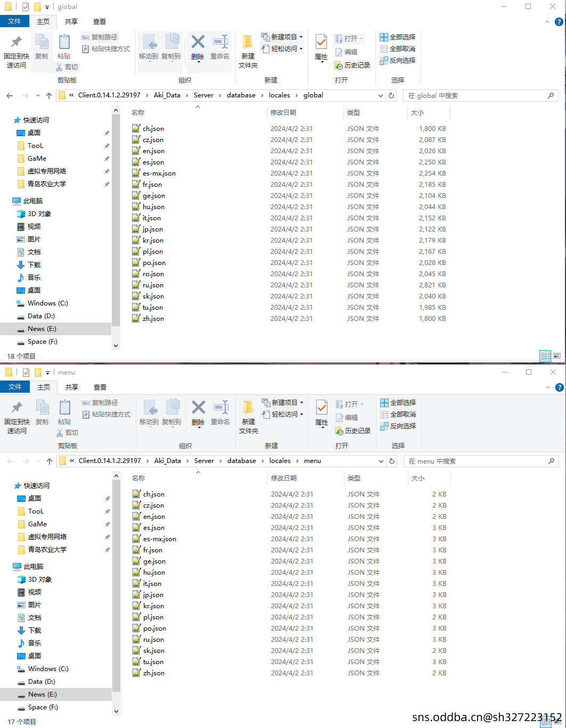The image size is (566, 728).
Task: Select the View (查看) tab in menu window
Action: click(100, 387)
